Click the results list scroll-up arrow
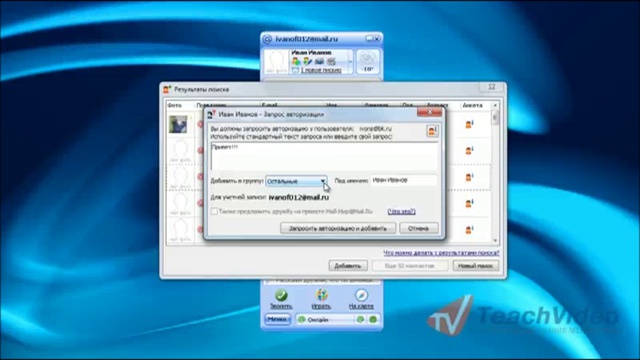 [496, 105]
